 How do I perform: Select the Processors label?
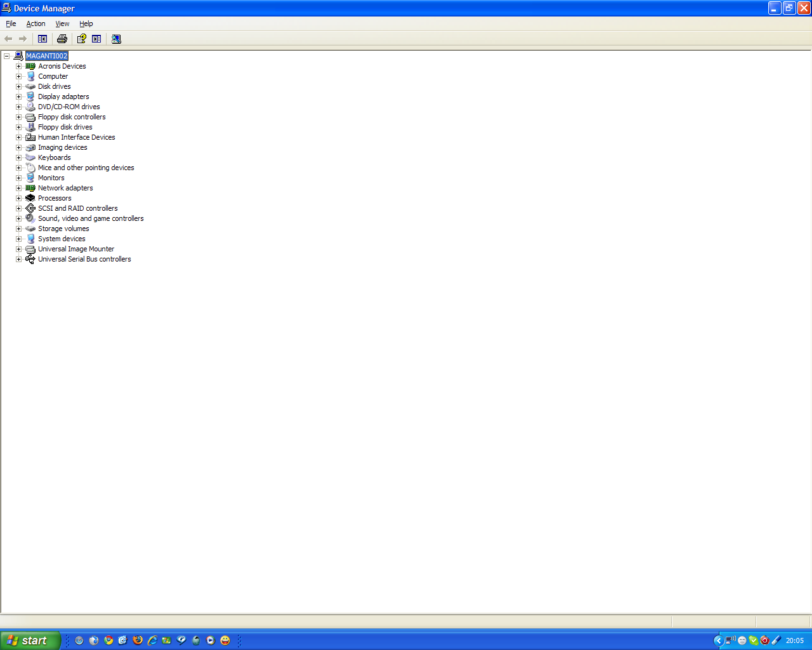[x=55, y=198]
